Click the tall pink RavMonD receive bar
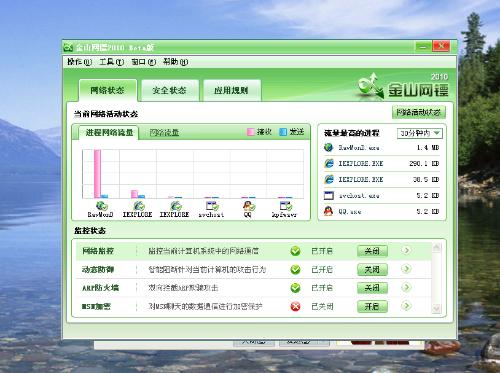 click(97, 174)
